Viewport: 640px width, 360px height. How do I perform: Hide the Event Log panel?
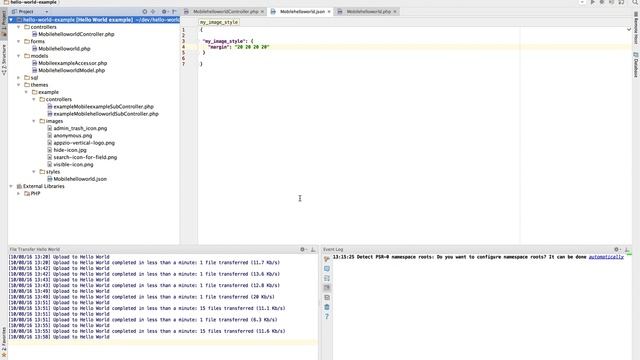coord(627,249)
